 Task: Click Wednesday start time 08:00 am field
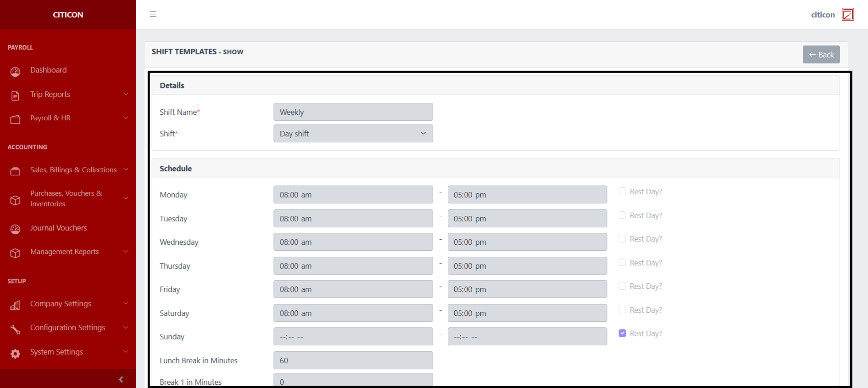point(353,242)
